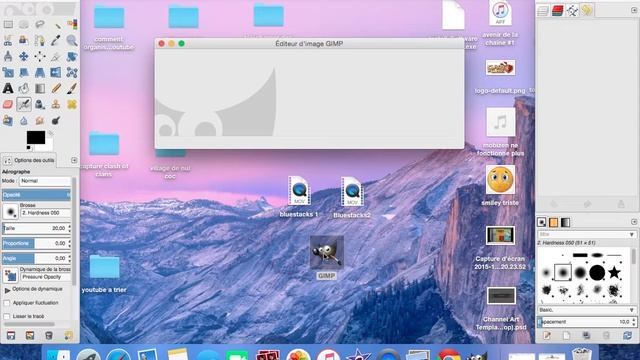The image size is (640, 360).
Task: Select the Flip tool
Action: point(56,73)
